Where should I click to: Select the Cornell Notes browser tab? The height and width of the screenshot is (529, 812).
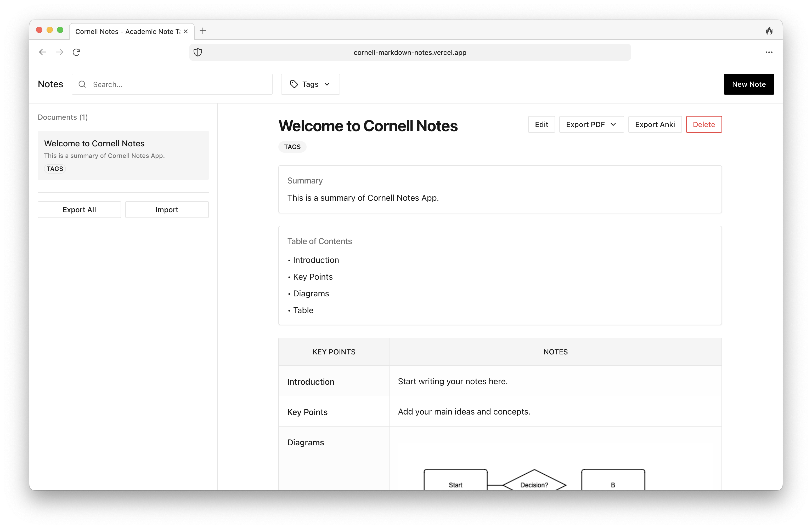tap(132, 31)
